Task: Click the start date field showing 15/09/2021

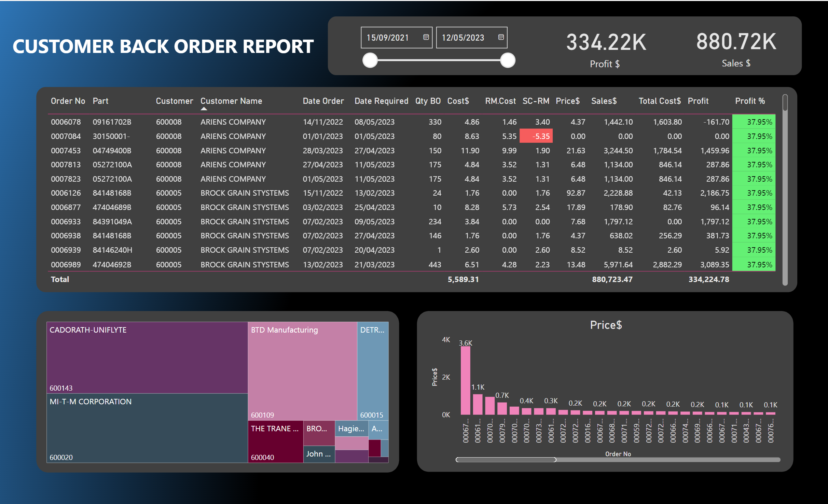Action: (x=388, y=38)
